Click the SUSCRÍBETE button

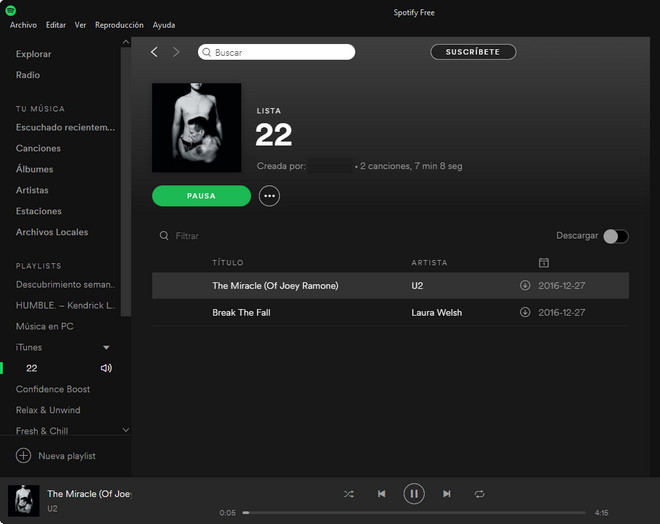tap(473, 52)
